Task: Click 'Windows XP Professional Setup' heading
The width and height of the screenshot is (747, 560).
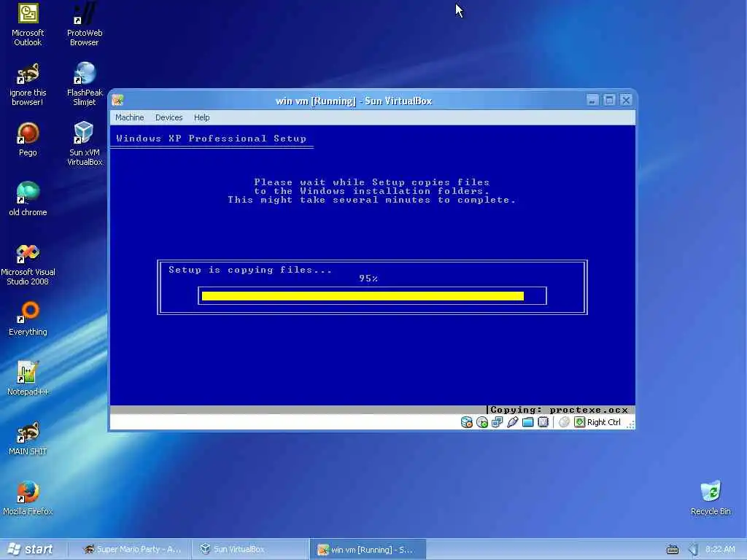Action: pos(211,139)
